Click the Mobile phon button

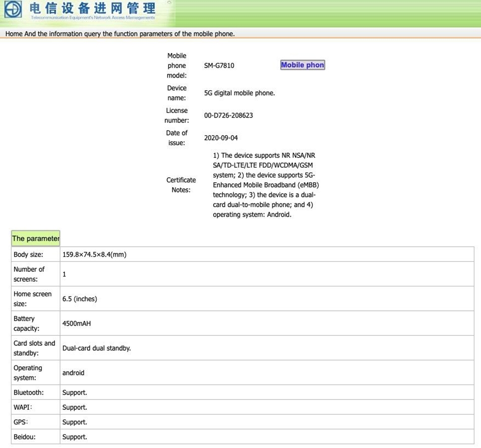(x=303, y=65)
